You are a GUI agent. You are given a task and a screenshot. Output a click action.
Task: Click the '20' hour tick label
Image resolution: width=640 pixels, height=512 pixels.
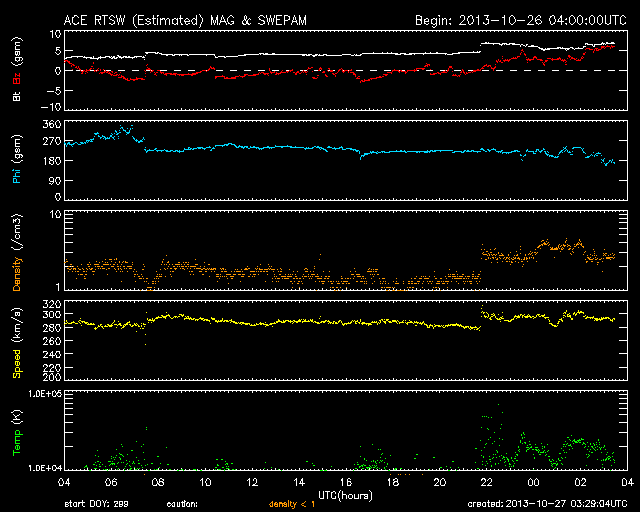click(440, 482)
